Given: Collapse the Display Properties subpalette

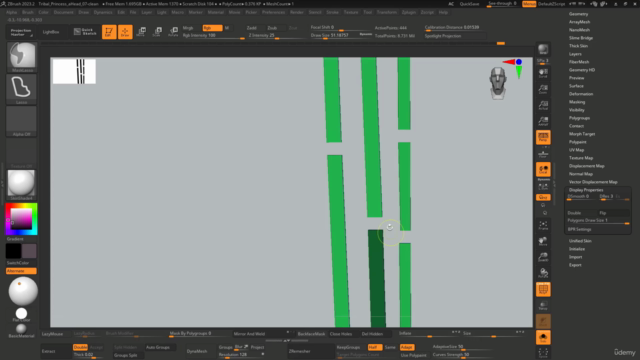Looking at the screenshot, I should coord(586,190).
